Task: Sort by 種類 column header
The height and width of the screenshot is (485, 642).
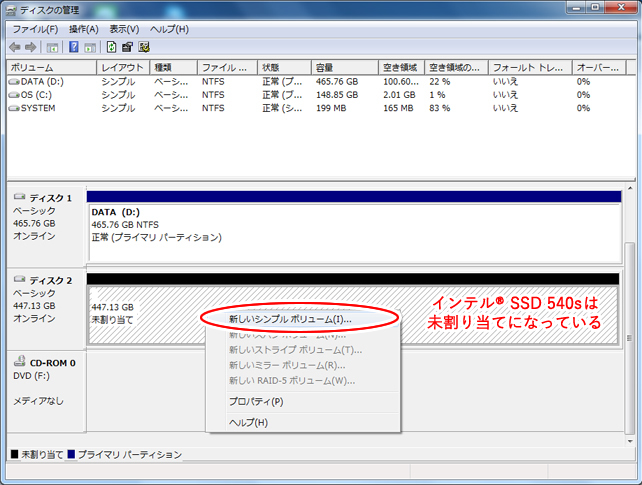Action: (x=174, y=68)
